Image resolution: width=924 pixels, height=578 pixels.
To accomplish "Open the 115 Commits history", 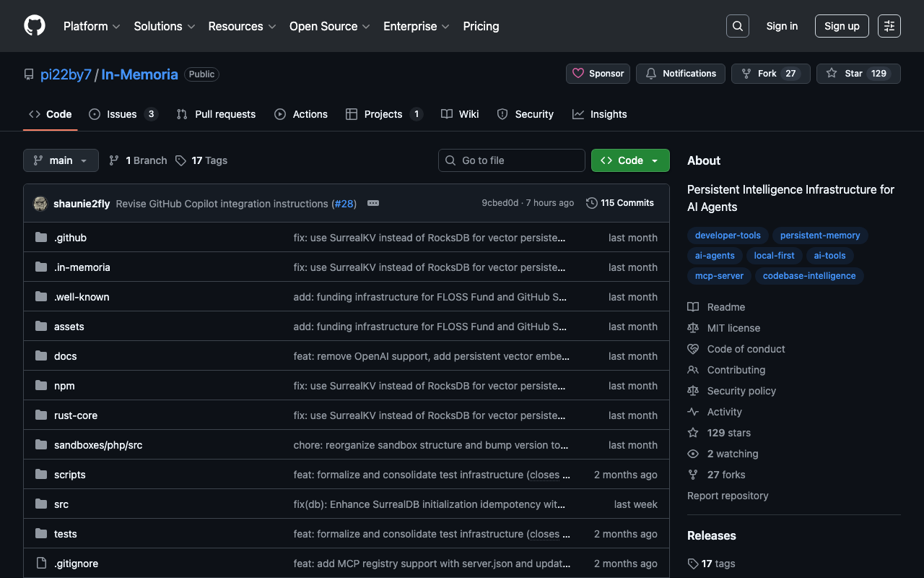I will click(x=620, y=203).
